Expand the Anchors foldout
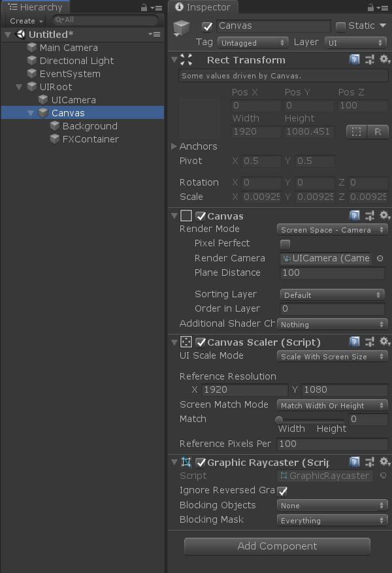The height and width of the screenshot is (573, 392). (x=174, y=146)
